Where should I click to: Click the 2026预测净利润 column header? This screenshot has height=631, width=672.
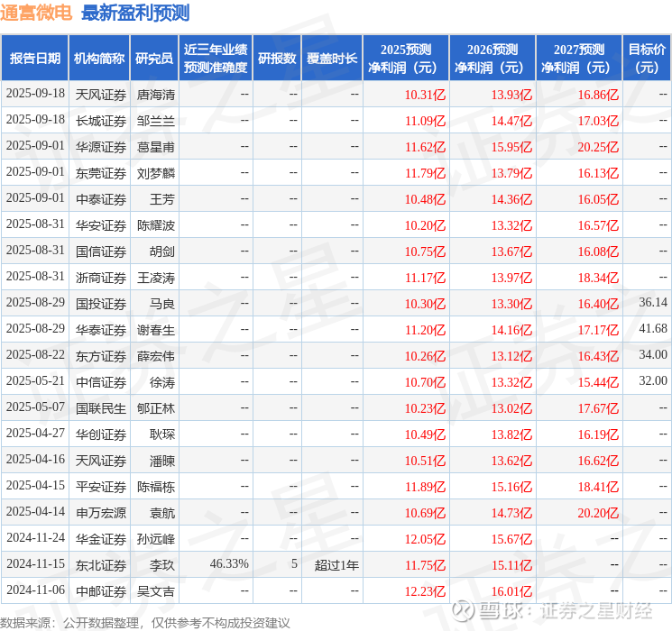tap(492, 59)
